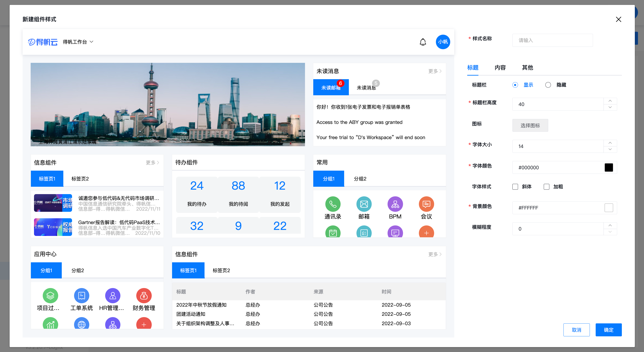Click the teal checklist icon in 常用

tap(364, 232)
